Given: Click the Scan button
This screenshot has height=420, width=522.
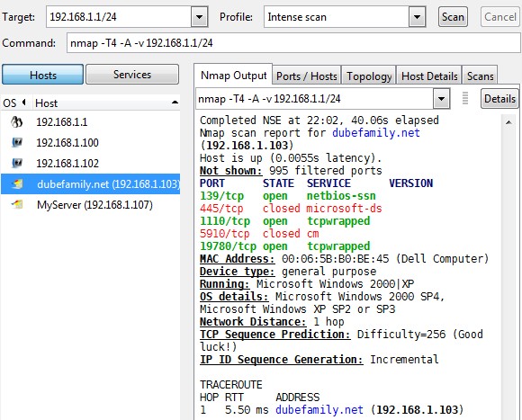Looking at the screenshot, I should pyautogui.click(x=453, y=16).
